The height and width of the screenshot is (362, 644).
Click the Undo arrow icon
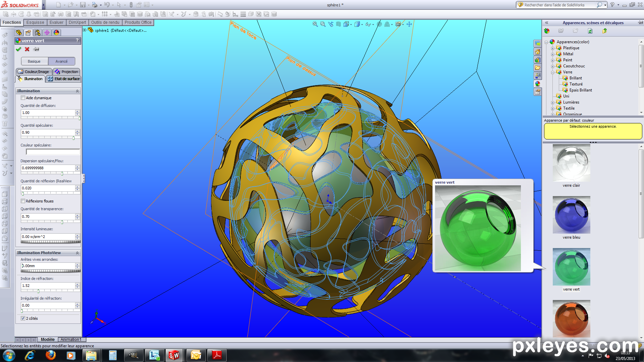(107, 5)
